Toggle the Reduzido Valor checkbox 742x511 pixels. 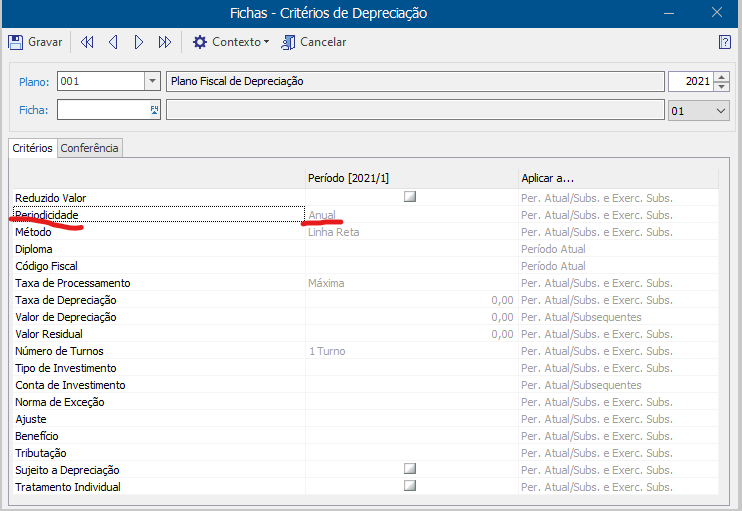[x=410, y=198]
